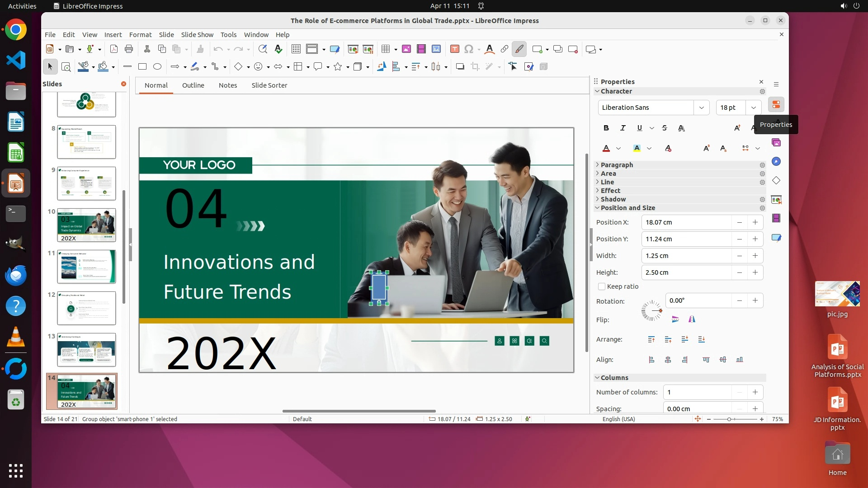868x488 pixels.
Task: Increase Width with plus button
Action: 755,256
